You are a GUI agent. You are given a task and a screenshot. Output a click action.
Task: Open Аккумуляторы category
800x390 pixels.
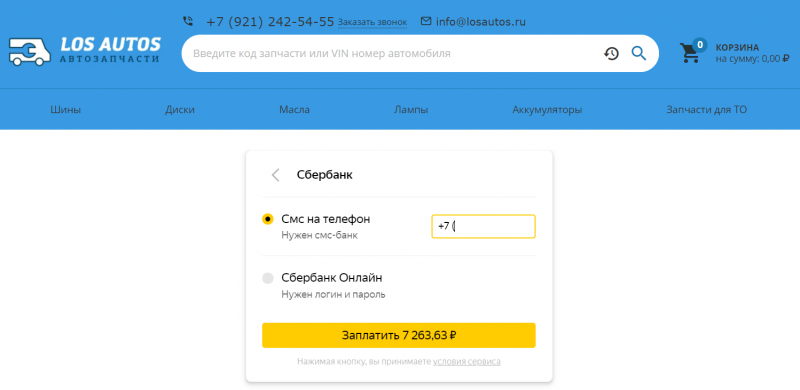point(547,110)
